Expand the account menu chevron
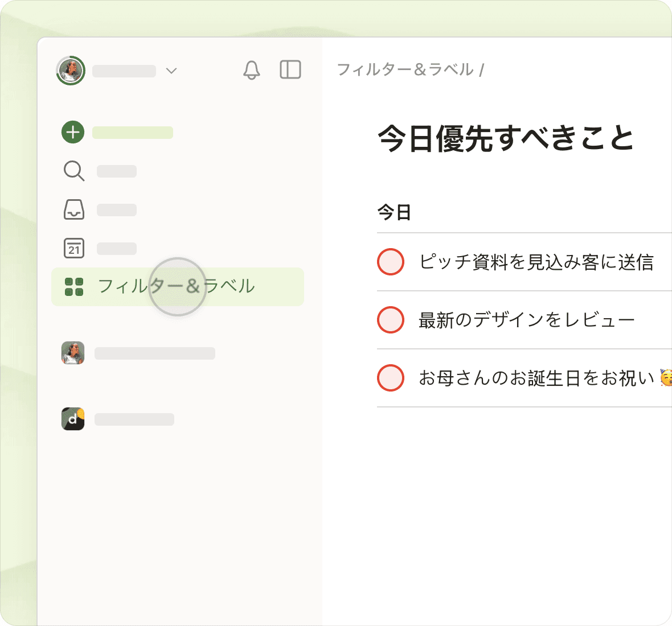The image size is (672, 626). (x=171, y=71)
